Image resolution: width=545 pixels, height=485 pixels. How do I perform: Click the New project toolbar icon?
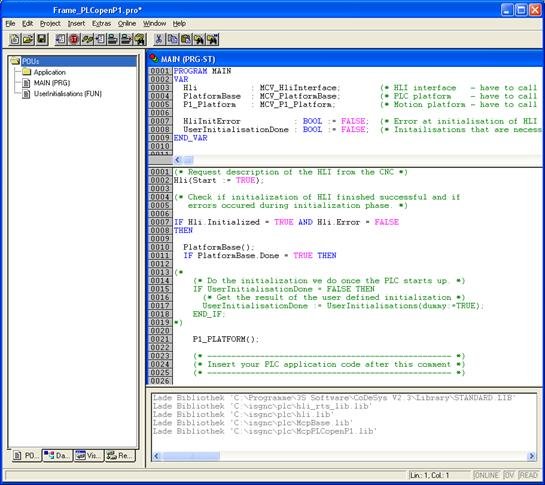(15, 39)
